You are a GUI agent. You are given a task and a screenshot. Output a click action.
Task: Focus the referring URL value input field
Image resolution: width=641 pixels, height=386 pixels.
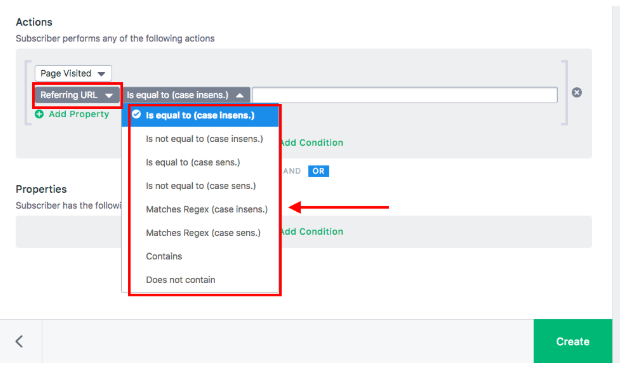[x=405, y=95]
